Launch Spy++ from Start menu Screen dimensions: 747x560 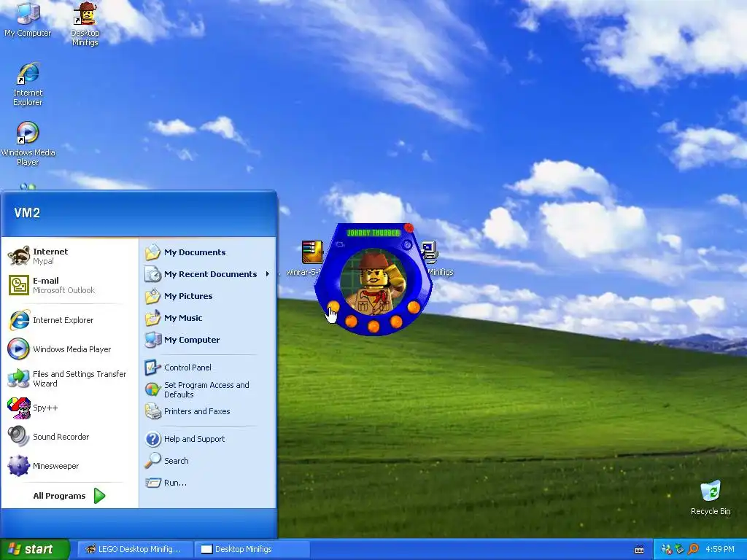(69, 408)
